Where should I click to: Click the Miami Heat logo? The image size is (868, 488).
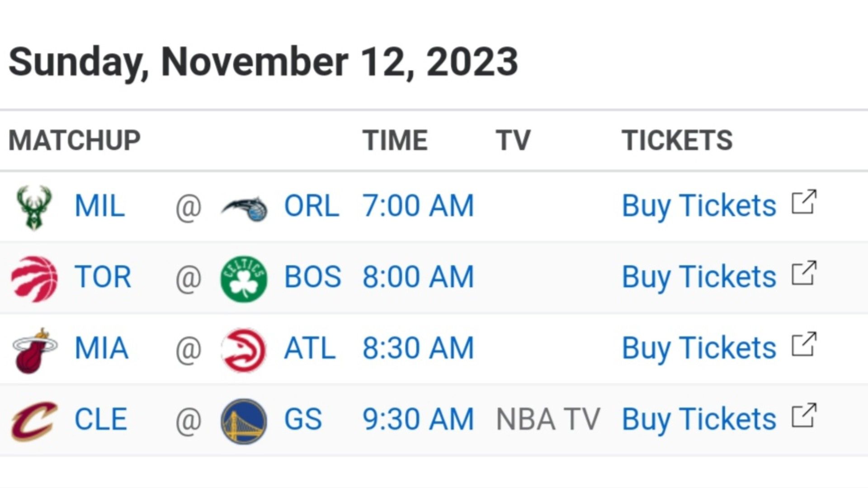point(34,350)
